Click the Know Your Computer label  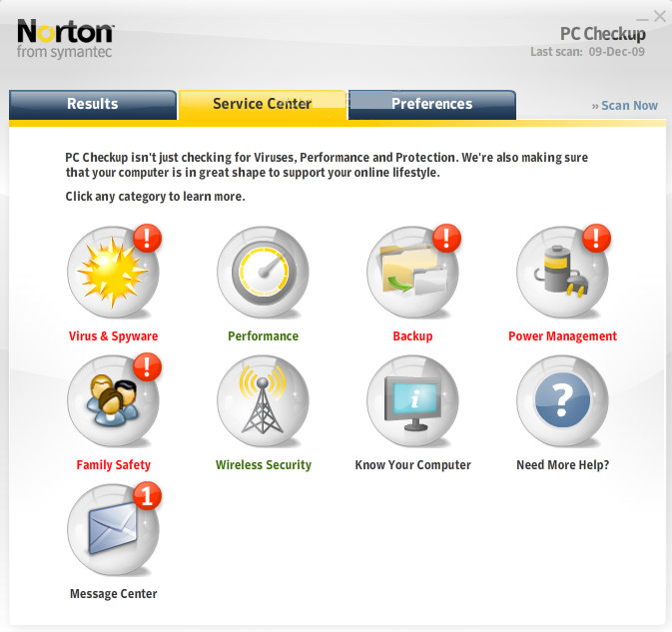click(412, 465)
